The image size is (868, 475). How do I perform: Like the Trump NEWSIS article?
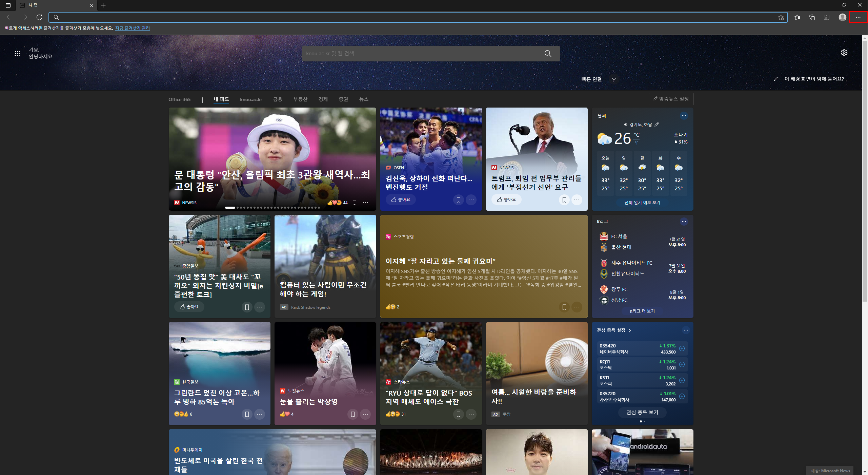pyautogui.click(x=506, y=199)
